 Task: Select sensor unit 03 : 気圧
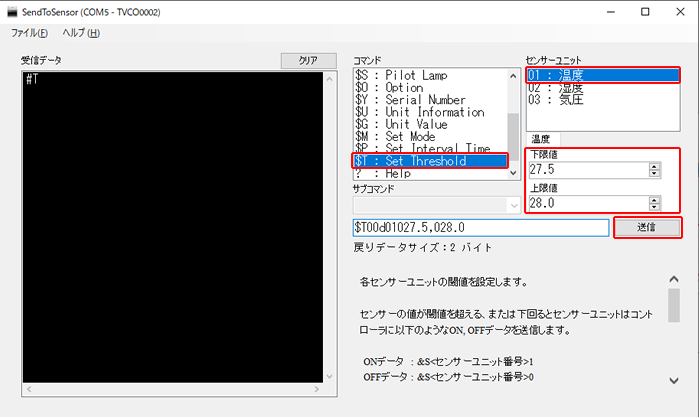tap(603, 100)
